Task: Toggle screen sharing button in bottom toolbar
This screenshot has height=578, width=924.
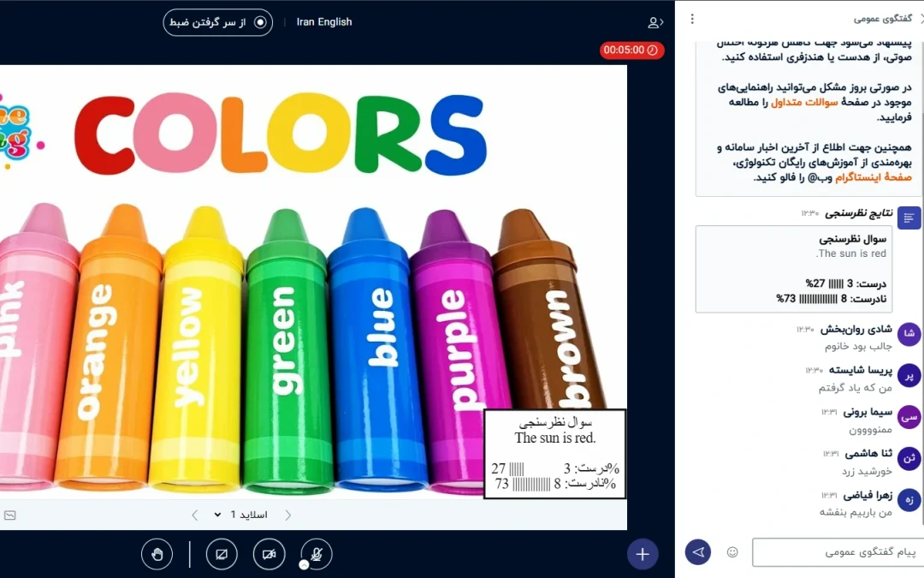Action: (x=222, y=554)
